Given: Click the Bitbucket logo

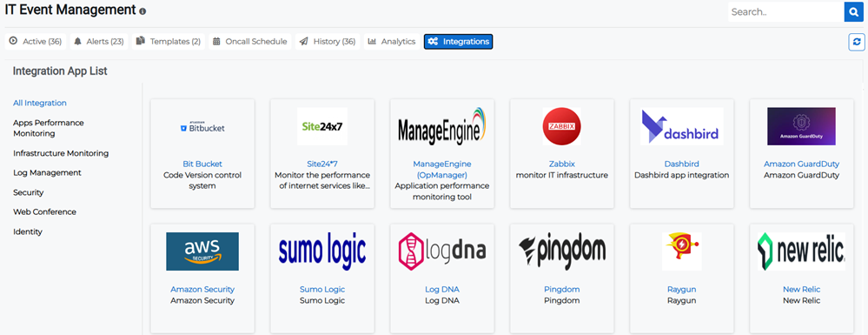Looking at the screenshot, I should tap(202, 127).
